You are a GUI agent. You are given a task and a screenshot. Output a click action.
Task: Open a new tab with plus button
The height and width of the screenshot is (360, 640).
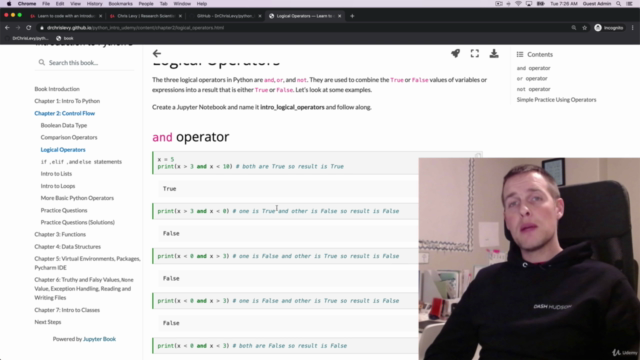[352, 16]
